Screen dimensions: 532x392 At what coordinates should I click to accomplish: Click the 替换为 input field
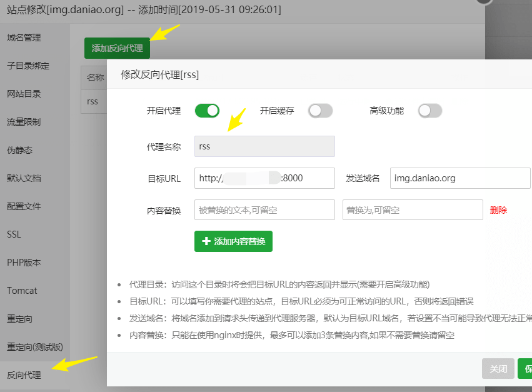pyautogui.click(x=413, y=210)
